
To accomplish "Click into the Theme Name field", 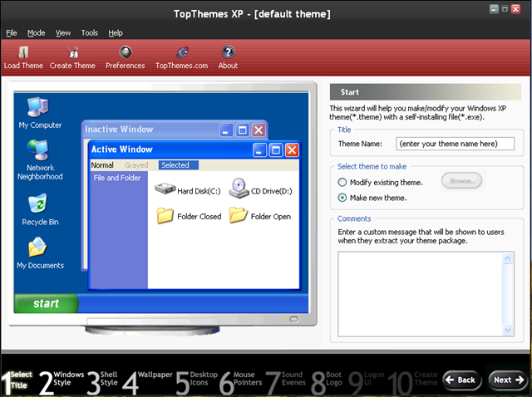I will point(455,144).
